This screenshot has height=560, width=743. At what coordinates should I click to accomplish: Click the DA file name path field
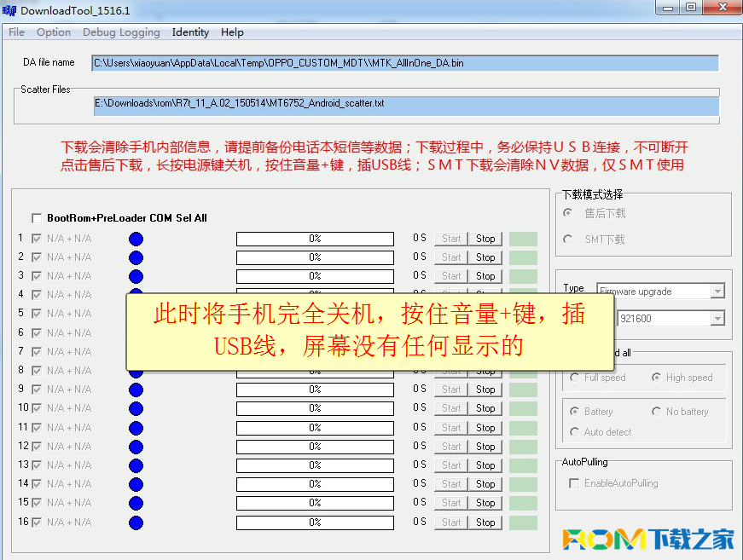(405, 63)
